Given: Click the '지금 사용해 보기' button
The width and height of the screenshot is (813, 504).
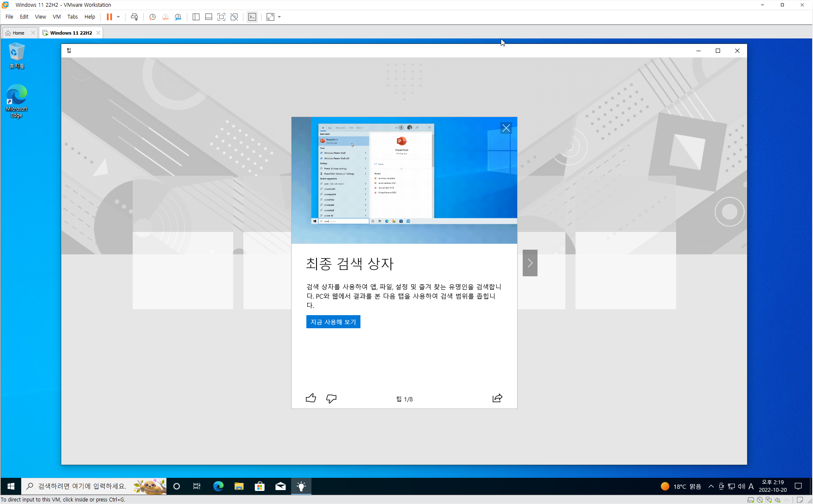Looking at the screenshot, I should [x=333, y=322].
